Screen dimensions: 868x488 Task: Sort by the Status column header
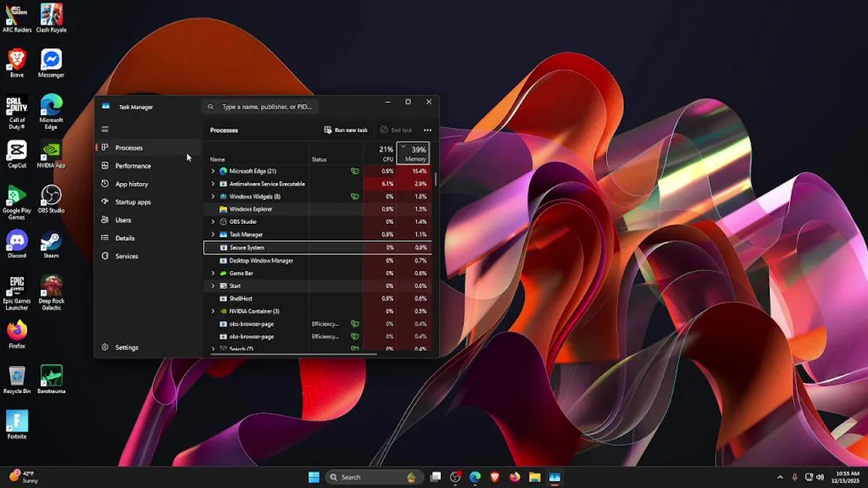[x=336, y=153]
